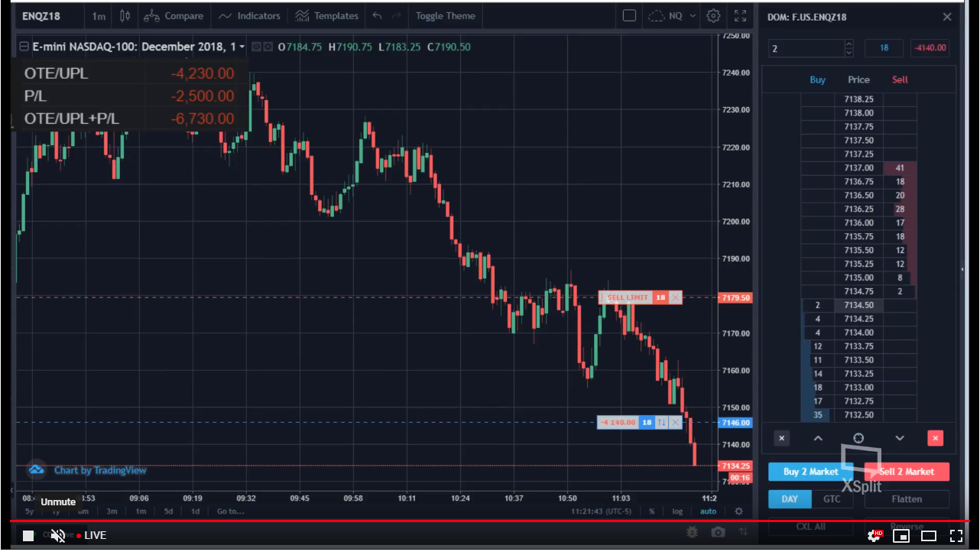The image size is (980, 555).
Task: Redo the last chart action
Action: 396,16
